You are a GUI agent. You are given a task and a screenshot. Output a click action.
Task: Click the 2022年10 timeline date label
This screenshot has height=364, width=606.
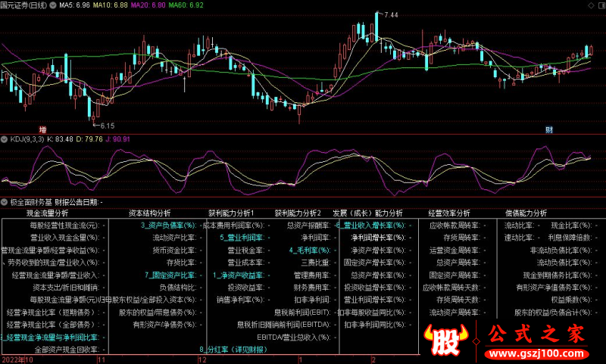pyautogui.click(x=17, y=359)
